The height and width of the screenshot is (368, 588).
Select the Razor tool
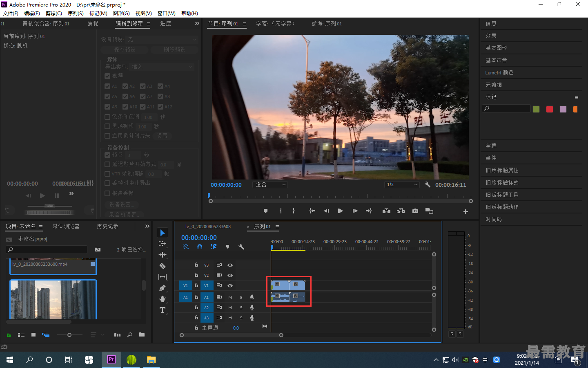click(x=163, y=266)
